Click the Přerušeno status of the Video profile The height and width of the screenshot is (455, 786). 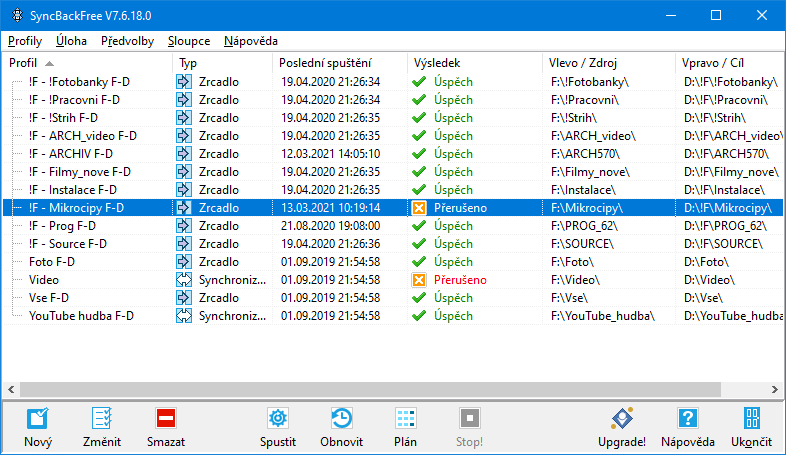click(x=460, y=280)
